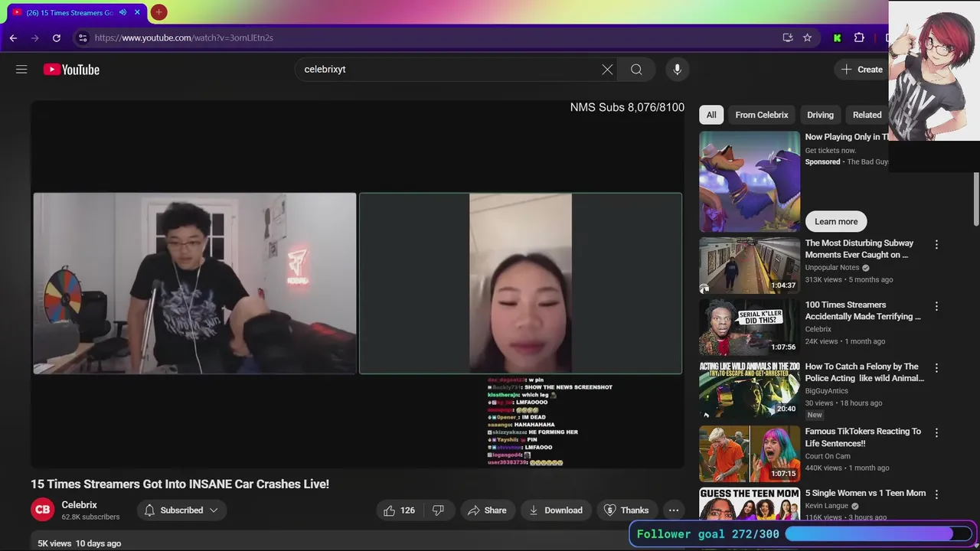The width and height of the screenshot is (980, 551).
Task: Open Celebrix channel avatar
Action: coord(43,510)
